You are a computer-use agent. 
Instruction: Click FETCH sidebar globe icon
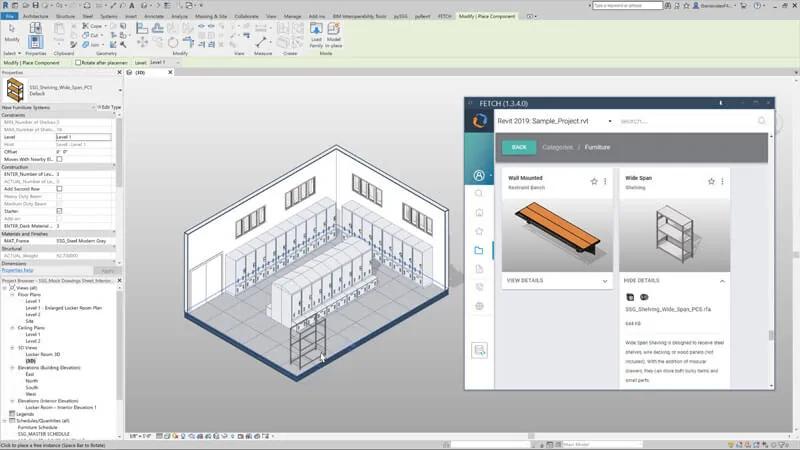[479, 306]
